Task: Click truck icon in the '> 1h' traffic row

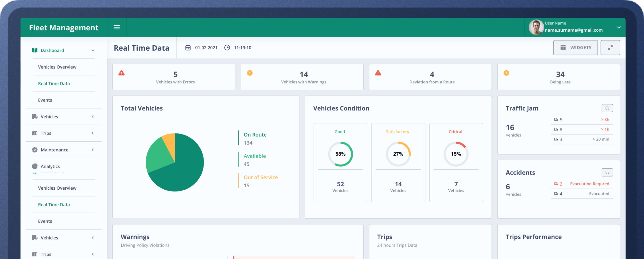Action: pyautogui.click(x=556, y=129)
